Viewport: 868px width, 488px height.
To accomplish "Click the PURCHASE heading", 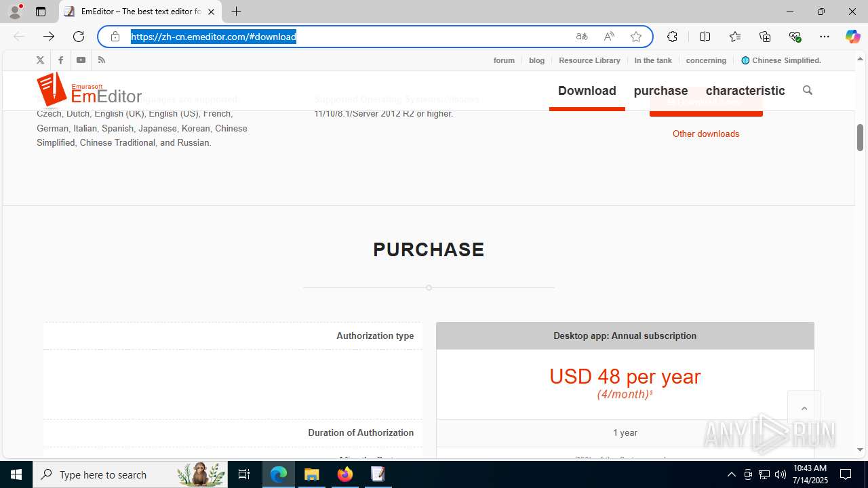I will tap(429, 249).
